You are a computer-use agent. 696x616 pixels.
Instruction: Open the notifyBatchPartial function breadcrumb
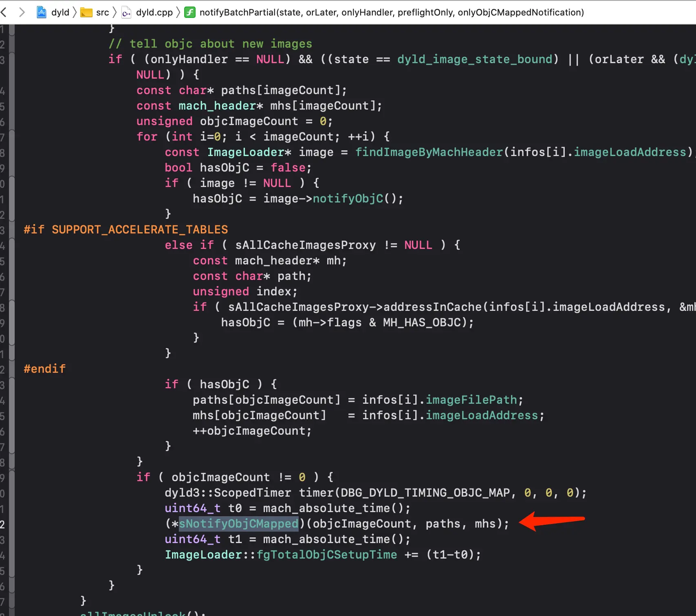(392, 12)
